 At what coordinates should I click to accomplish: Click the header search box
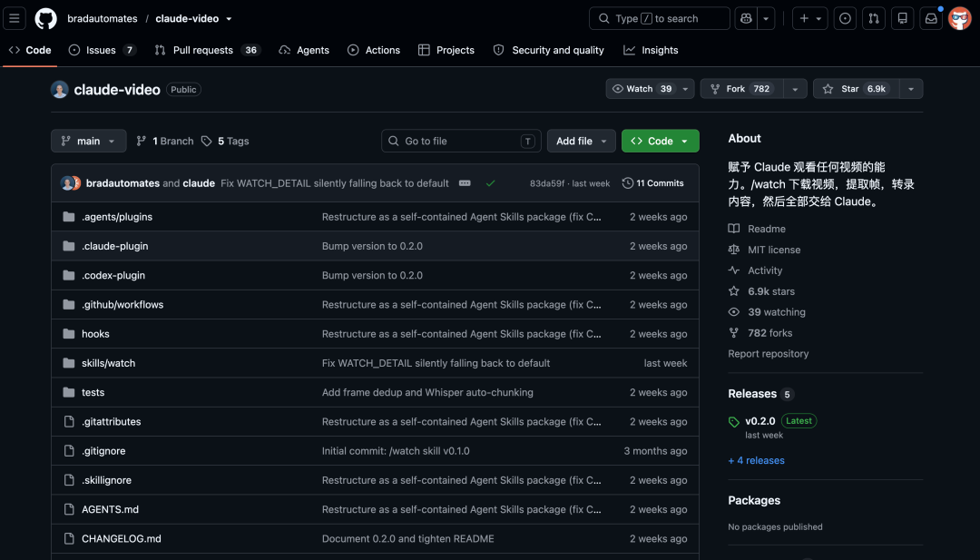pyautogui.click(x=660, y=19)
